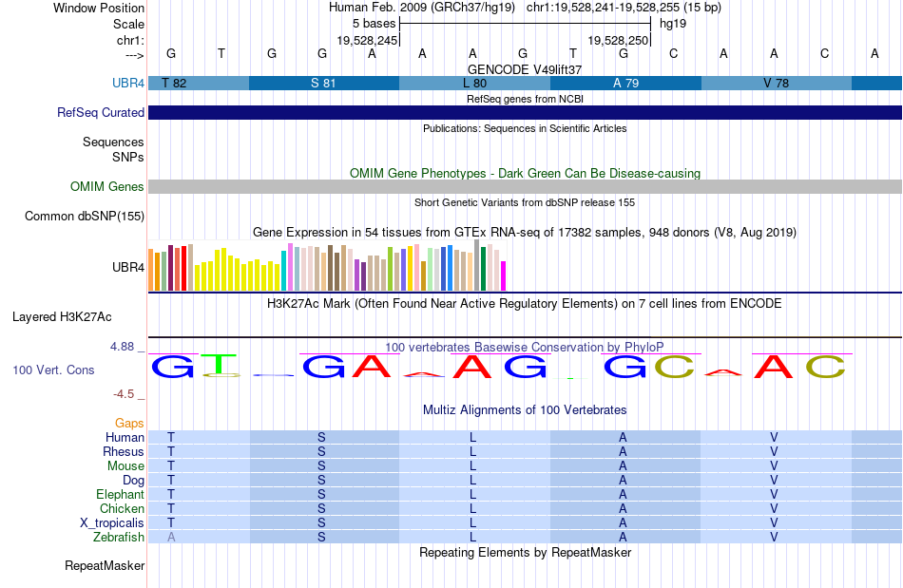Click Publications: Sequences in Scientific Articles title

pos(525,128)
